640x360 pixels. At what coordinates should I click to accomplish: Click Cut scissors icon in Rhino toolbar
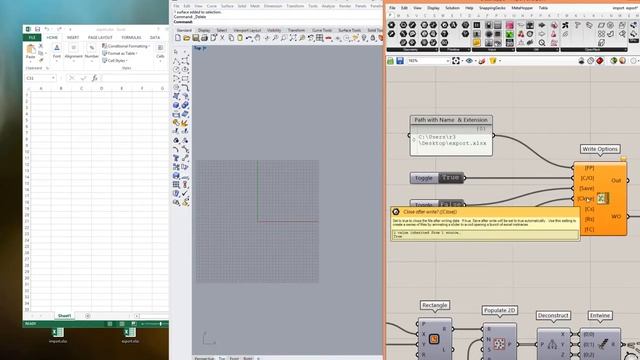coord(222,38)
